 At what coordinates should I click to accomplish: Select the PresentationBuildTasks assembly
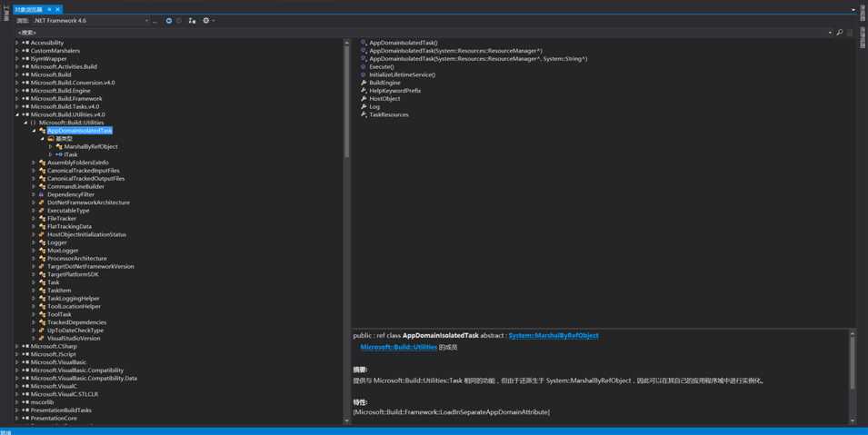[61, 410]
